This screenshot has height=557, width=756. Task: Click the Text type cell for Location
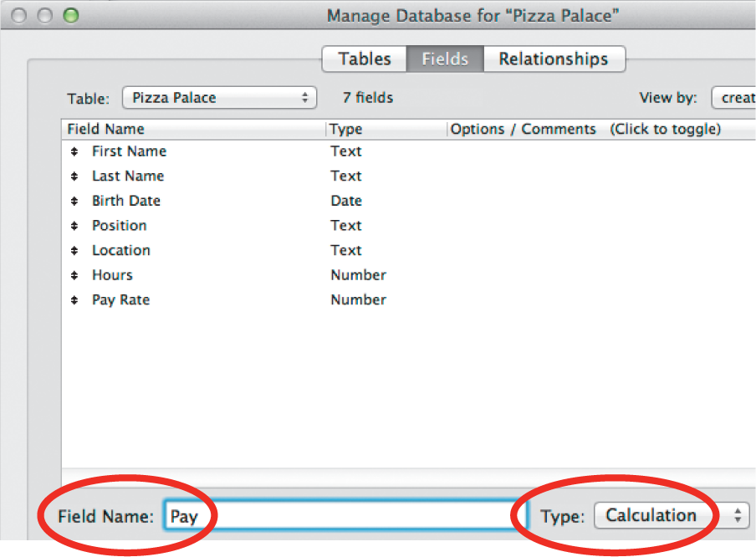point(345,250)
